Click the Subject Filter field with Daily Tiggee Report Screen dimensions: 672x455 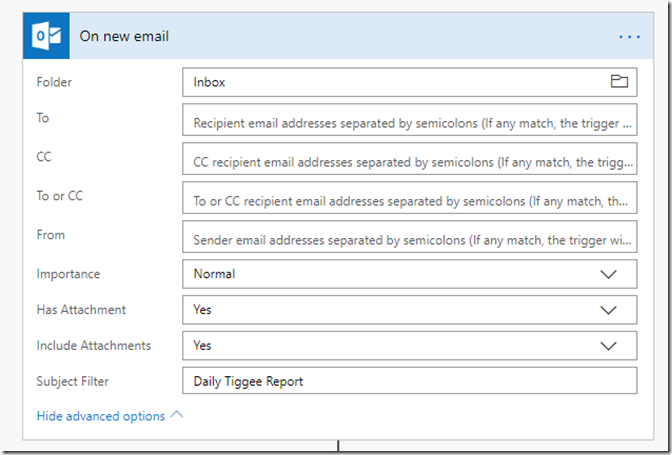(x=410, y=381)
